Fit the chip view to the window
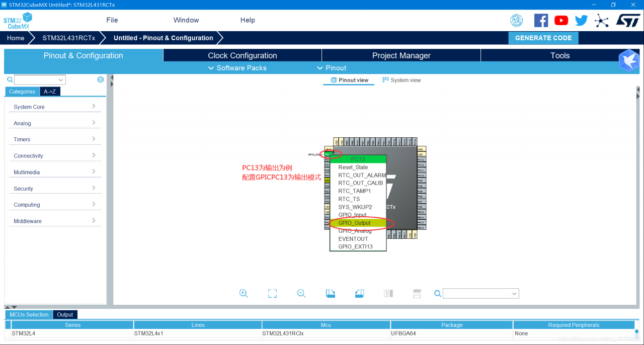Screen dimensions: 644x345 [x=272, y=293]
